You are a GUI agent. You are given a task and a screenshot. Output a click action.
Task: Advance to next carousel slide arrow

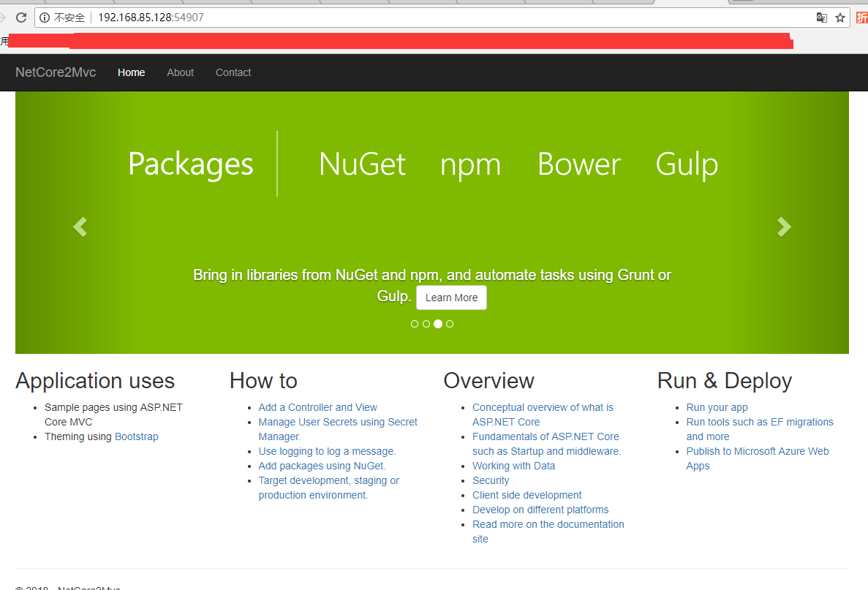(x=784, y=227)
